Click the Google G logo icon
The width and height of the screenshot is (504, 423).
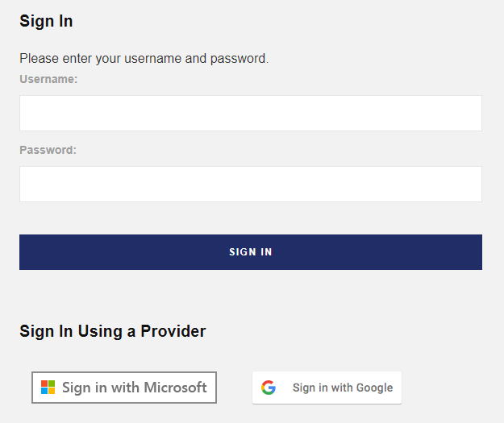coord(269,388)
